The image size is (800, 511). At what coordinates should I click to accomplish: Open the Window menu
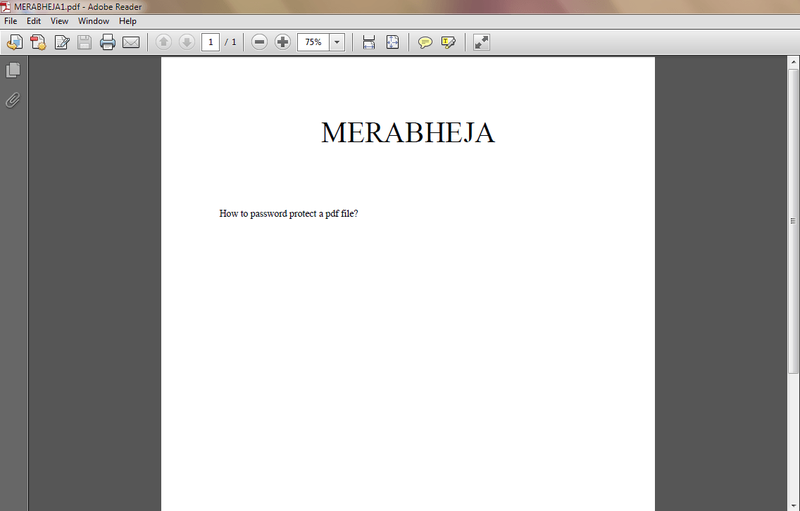[x=93, y=21]
